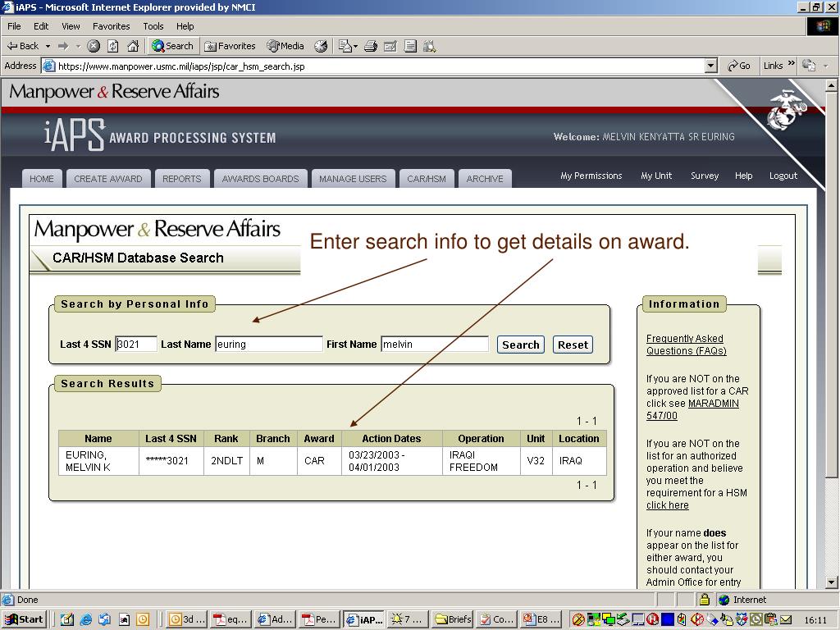Click the Last Name input field
The height and width of the screenshot is (630, 840).
(x=268, y=344)
